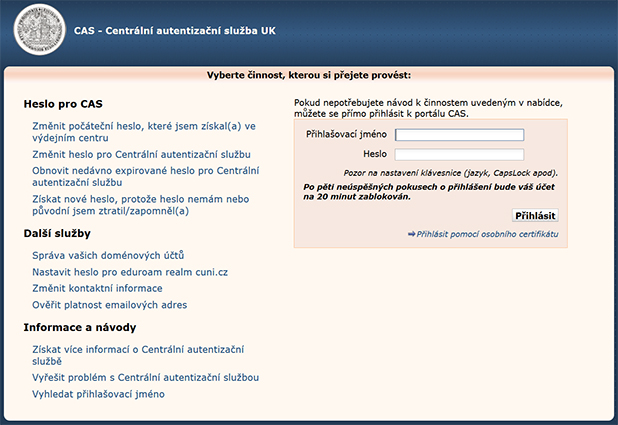Click the Heslo field label
This screenshot has width=618, height=425.
375,154
